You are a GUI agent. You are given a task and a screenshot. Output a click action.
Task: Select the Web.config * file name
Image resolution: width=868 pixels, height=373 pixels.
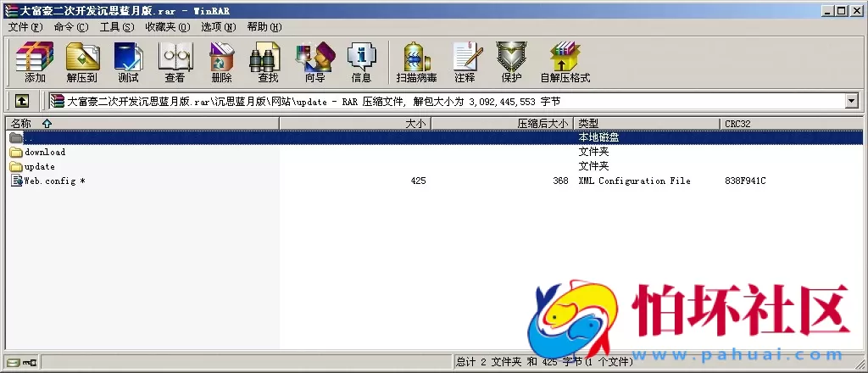pos(55,181)
